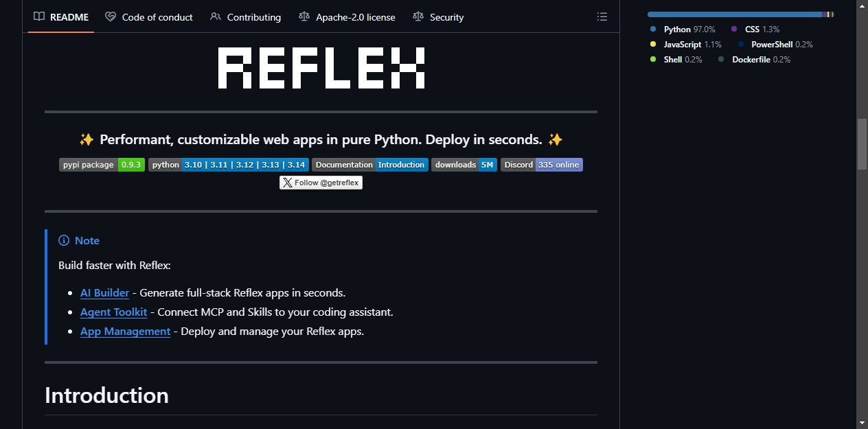The width and height of the screenshot is (868, 429).
Task: Click the CSS purple color dot
Action: click(734, 30)
